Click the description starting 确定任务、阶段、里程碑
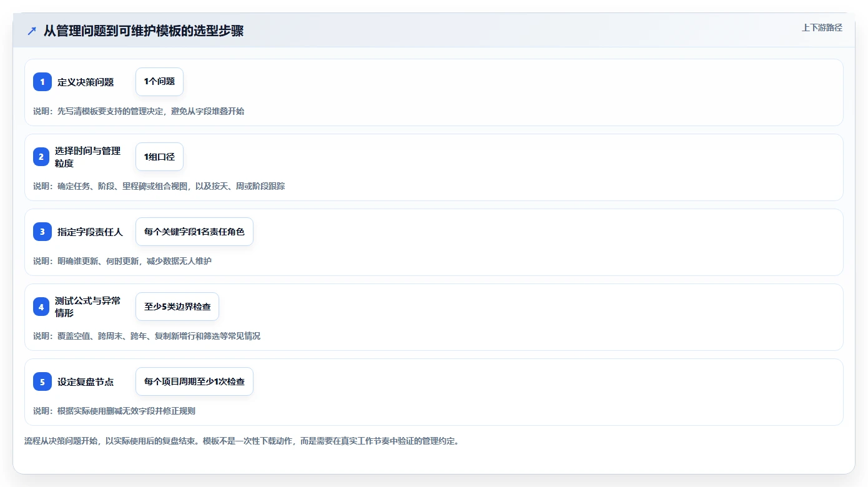This screenshot has height=487, width=868. pos(159,186)
